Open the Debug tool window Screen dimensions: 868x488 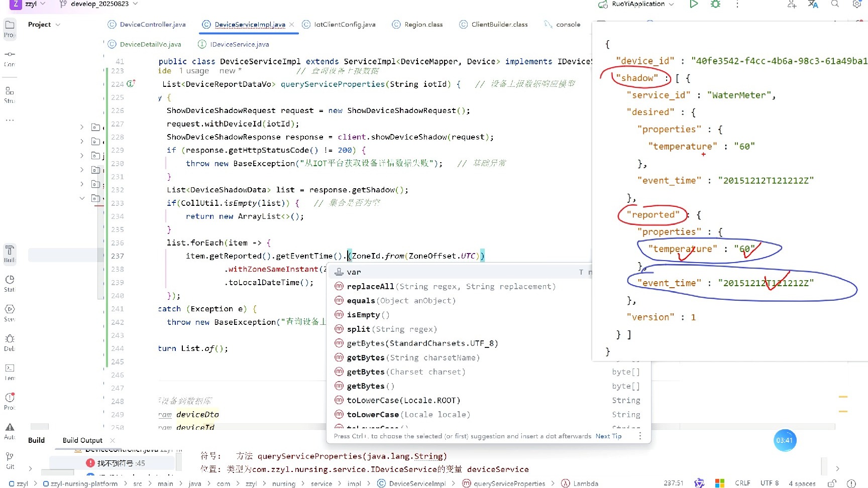click(x=10, y=339)
